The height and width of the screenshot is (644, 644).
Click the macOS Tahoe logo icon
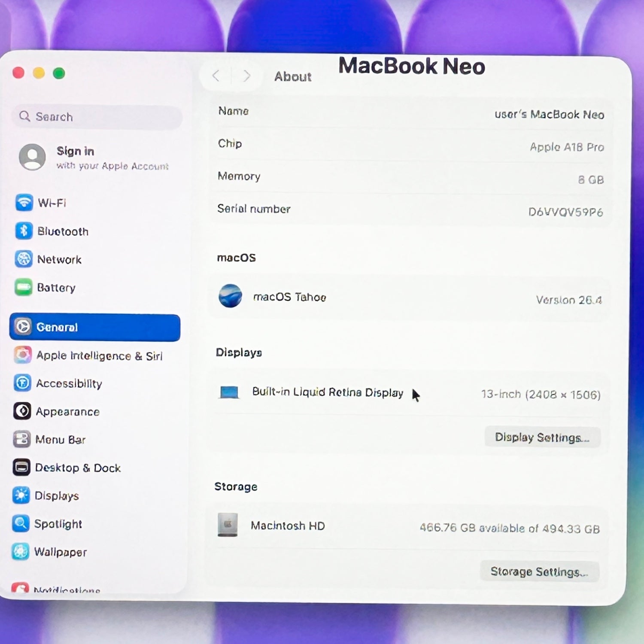coord(230,296)
